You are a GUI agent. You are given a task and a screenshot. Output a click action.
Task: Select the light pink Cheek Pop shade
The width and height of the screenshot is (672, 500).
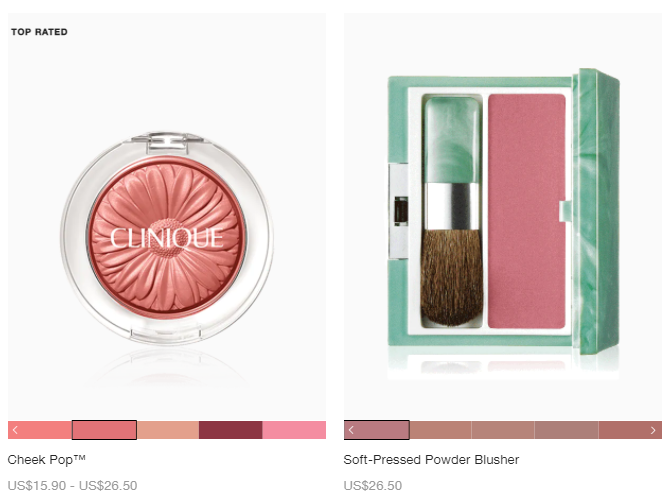[x=294, y=430]
